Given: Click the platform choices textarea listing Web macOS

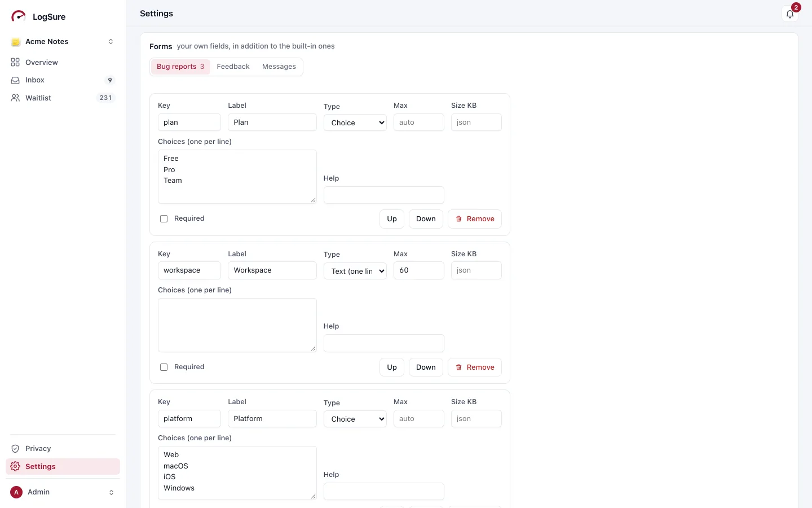Looking at the screenshot, I should tap(237, 473).
